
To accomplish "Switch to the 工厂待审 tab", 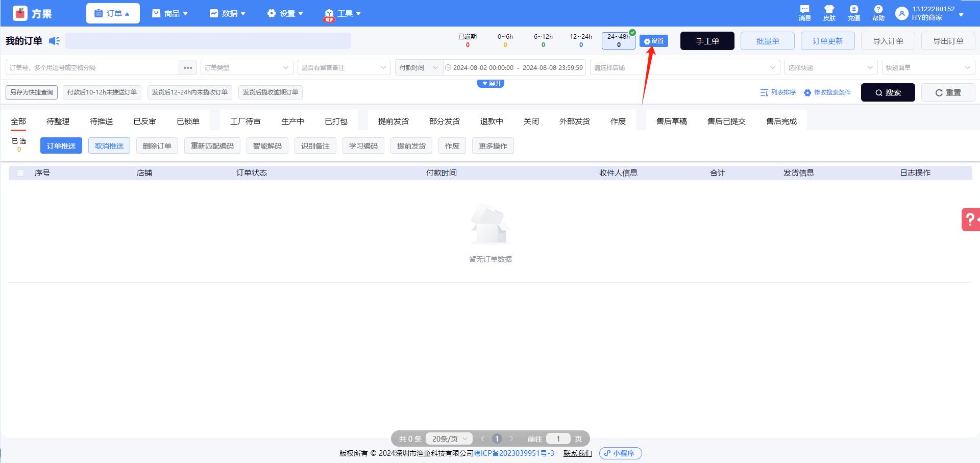I will [x=245, y=121].
